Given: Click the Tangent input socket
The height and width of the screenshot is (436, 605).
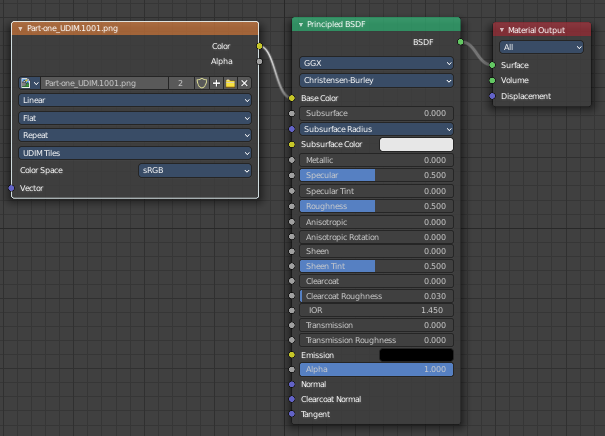Looking at the screenshot, I should tap(292, 414).
